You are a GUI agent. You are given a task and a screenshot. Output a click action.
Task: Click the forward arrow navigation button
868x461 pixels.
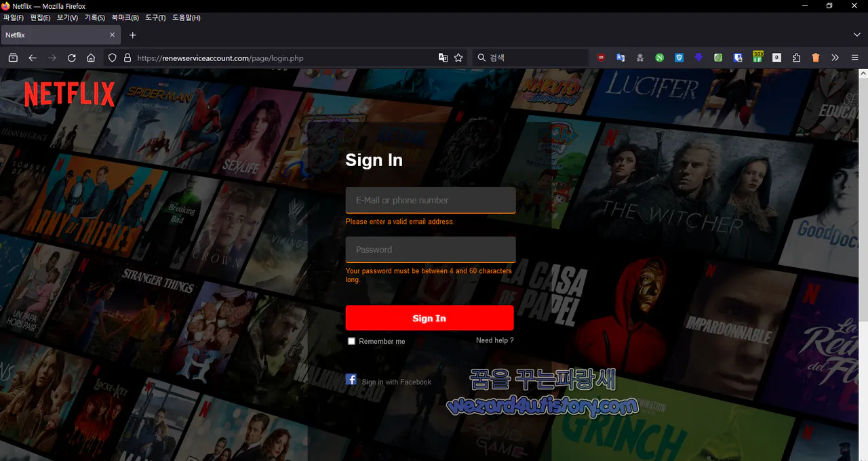(x=52, y=58)
